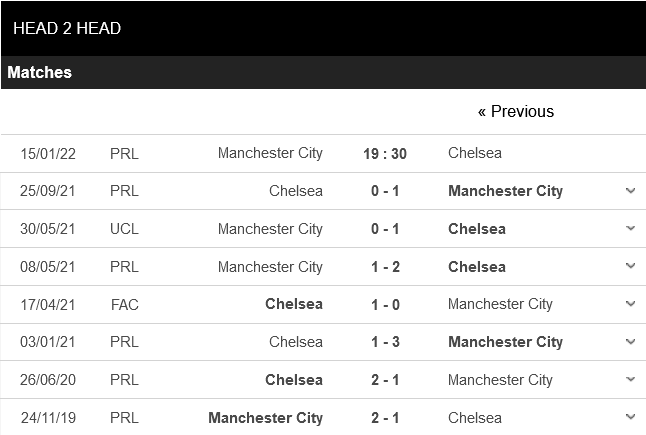
Task: Select the FAC competition label
Action: tap(124, 304)
